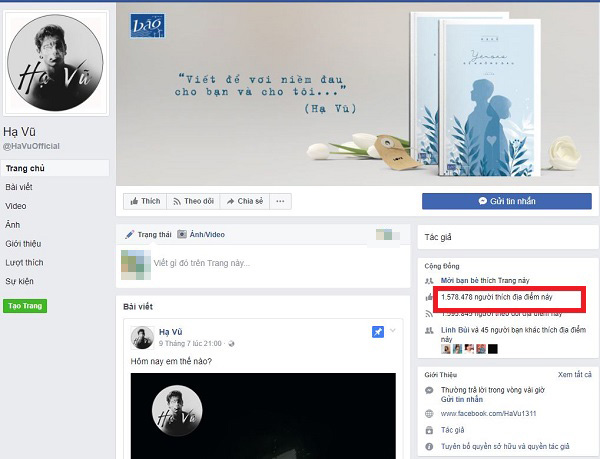Viewport: 600px width, 459px height.
Task: Open Linh Bùi friend name link
Action: (455, 330)
